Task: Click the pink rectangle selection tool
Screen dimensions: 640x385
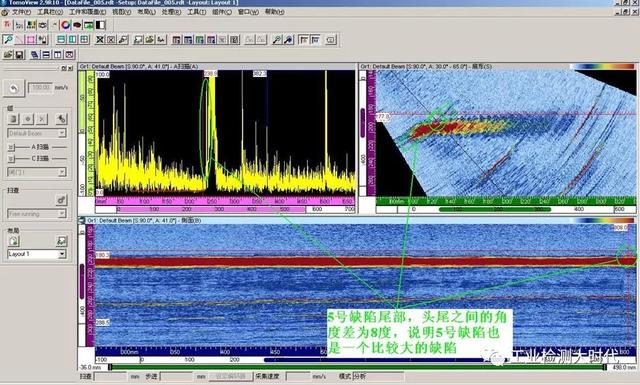Action: [x=31, y=40]
